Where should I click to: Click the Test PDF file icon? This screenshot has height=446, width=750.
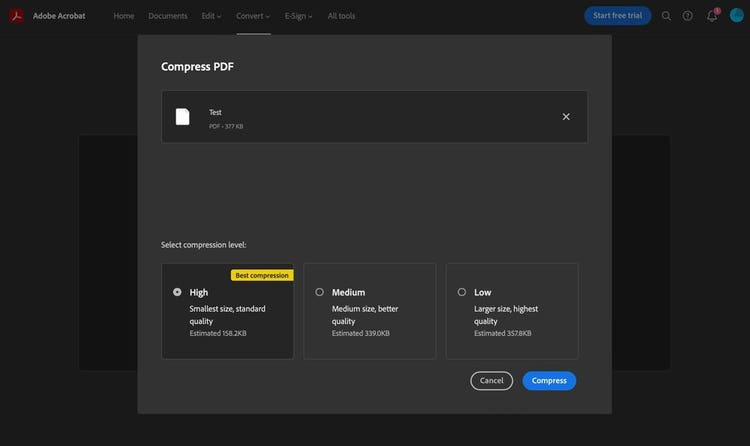coord(183,117)
